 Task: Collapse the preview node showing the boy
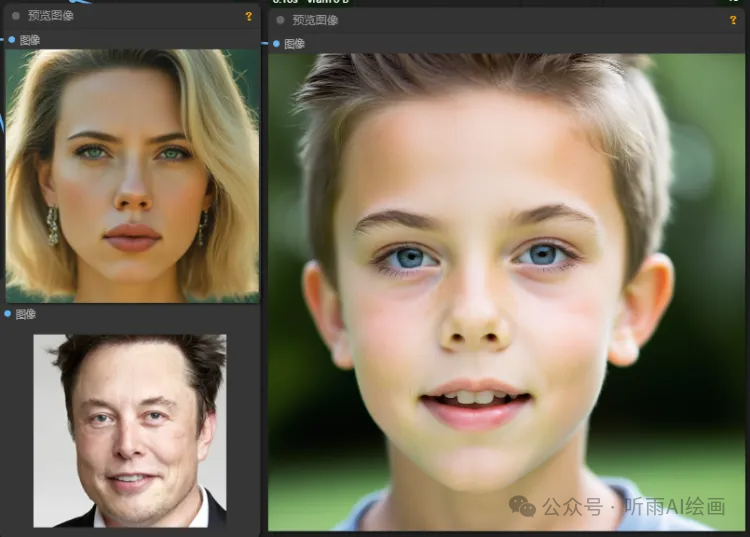click(280, 20)
